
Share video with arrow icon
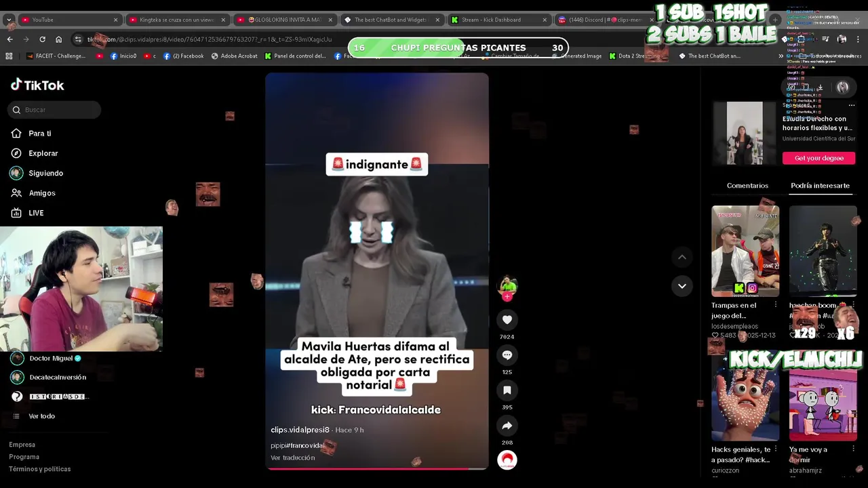coord(507,425)
